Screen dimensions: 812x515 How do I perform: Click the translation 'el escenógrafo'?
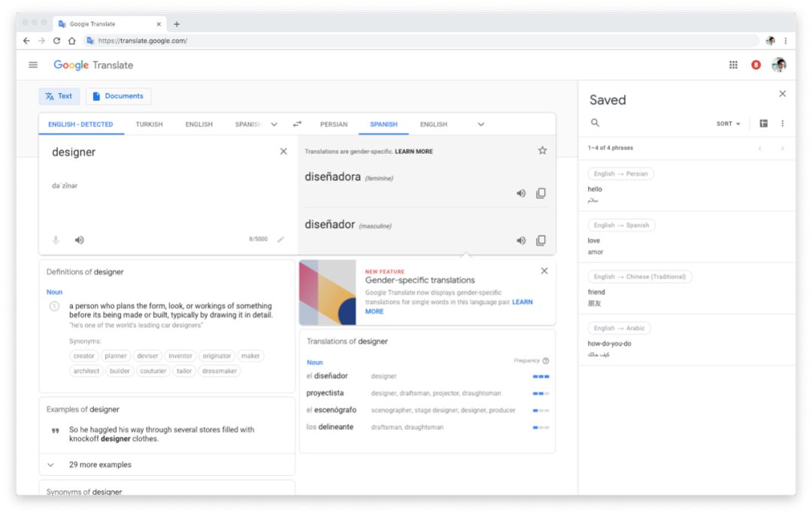[x=332, y=410]
